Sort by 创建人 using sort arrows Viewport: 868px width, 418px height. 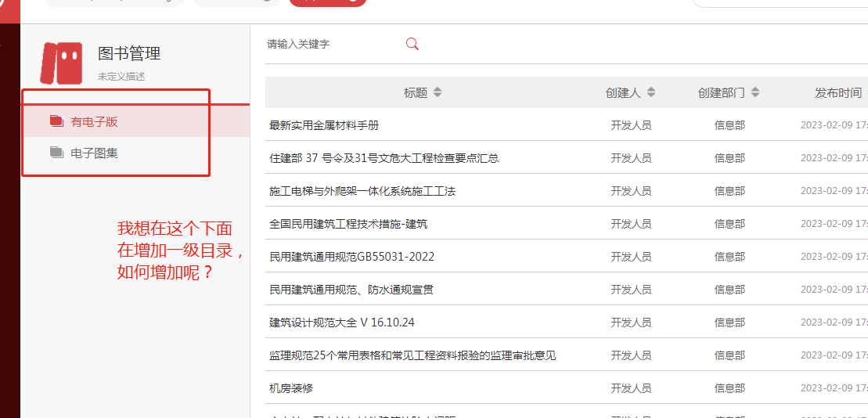point(651,92)
